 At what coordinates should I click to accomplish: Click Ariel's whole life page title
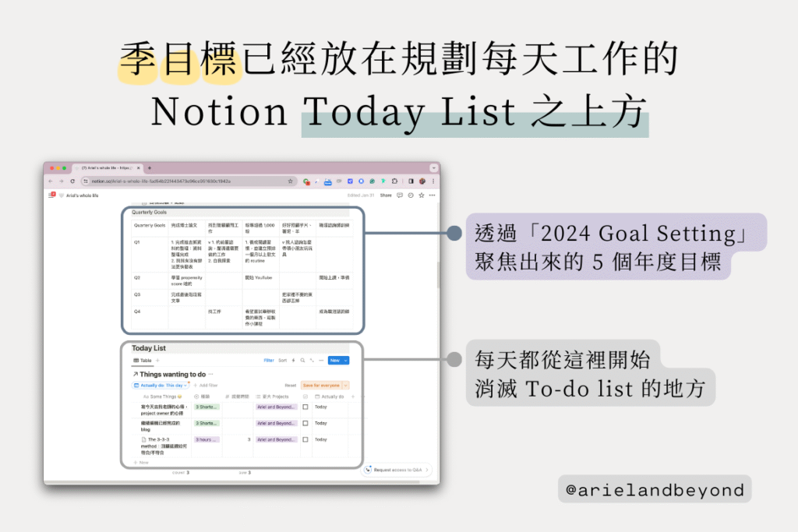point(82,196)
